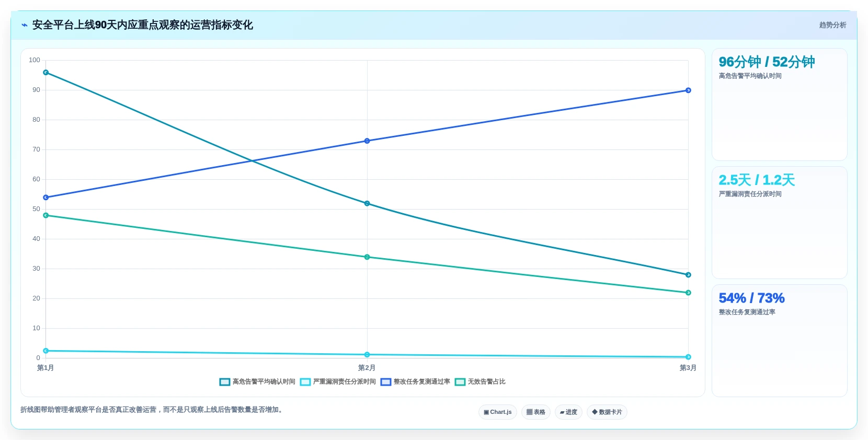Click the 28 point on 高危告警 line at 第3月
The width and height of the screenshot is (868, 440).
[x=688, y=275]
